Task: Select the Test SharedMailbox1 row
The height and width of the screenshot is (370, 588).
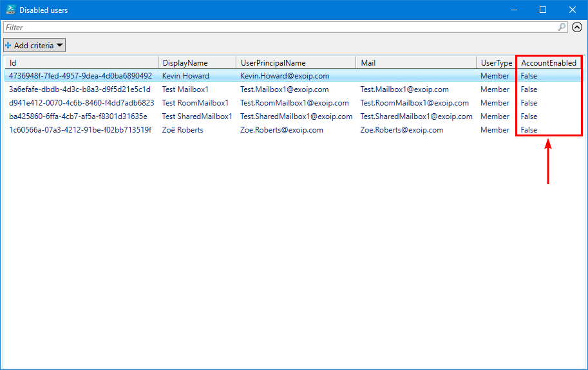Action: coord(196,116)
